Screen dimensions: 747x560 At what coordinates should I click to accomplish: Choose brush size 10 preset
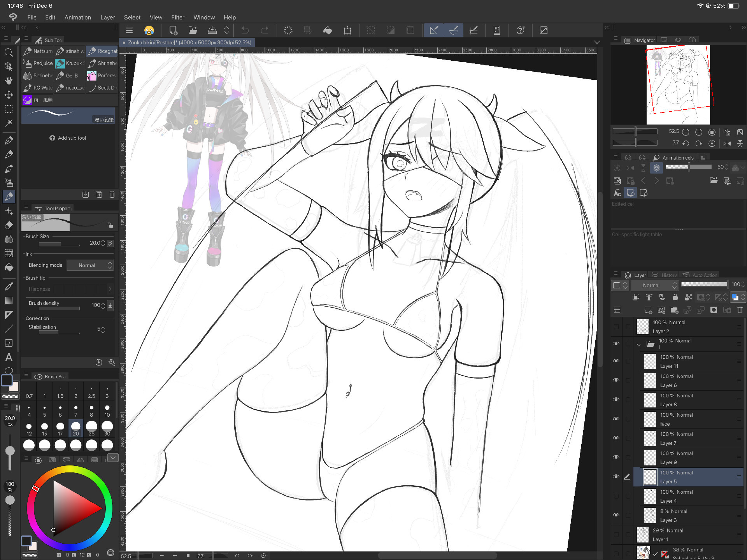(107, 410)
